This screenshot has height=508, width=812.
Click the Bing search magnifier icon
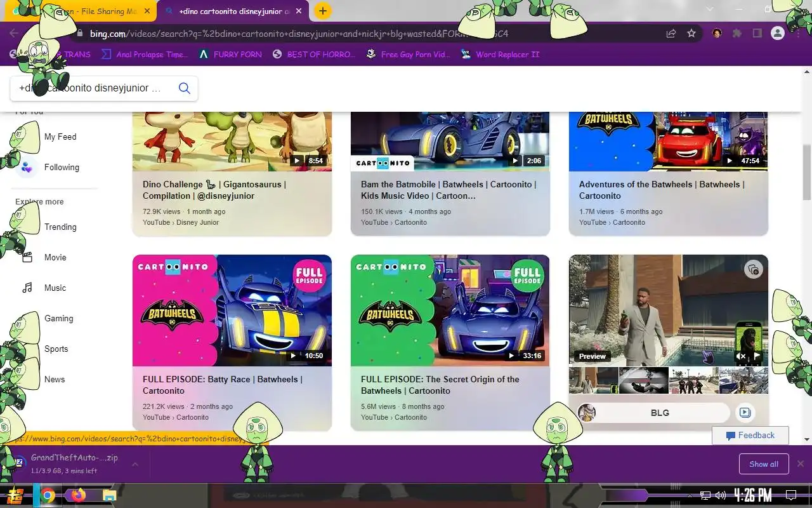tap(185, 88)
